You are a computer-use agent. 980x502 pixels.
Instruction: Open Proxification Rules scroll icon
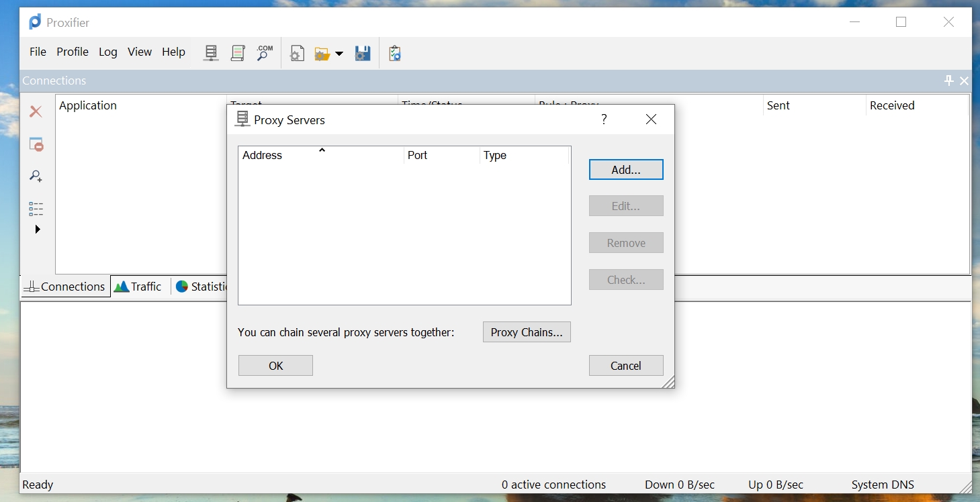(238, 53)
